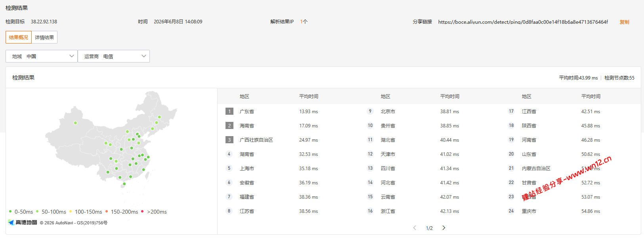Click the page indicator 1/2
644x239 pixels.
point(429,228)
